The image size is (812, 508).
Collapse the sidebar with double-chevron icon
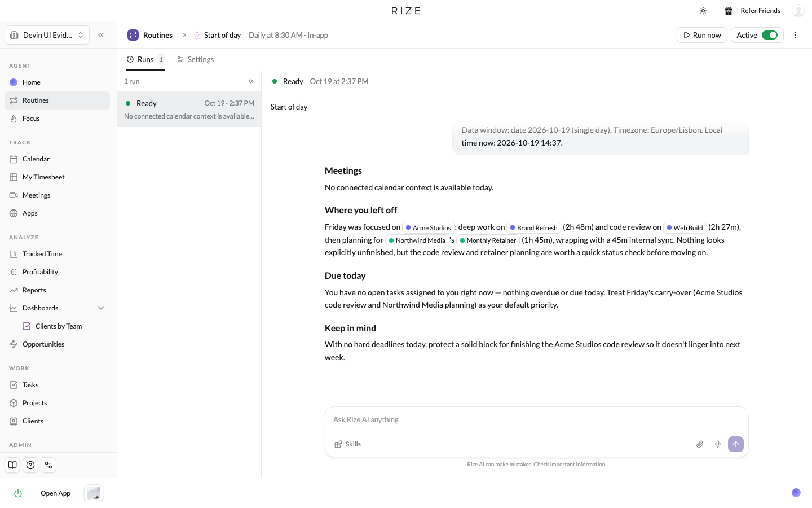(101, 35)
